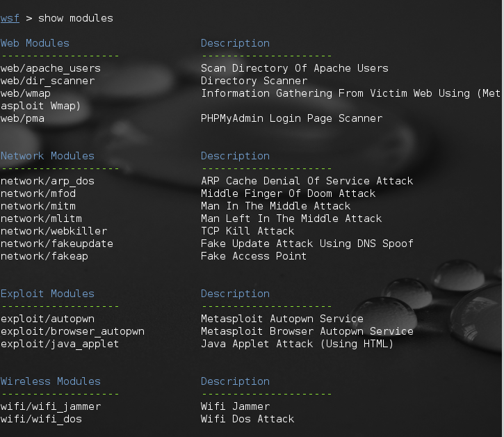This screenshot has width=504, height=437.
Task: Click the 'TCP Kill Attack' description
Action: tap(247, 231)
